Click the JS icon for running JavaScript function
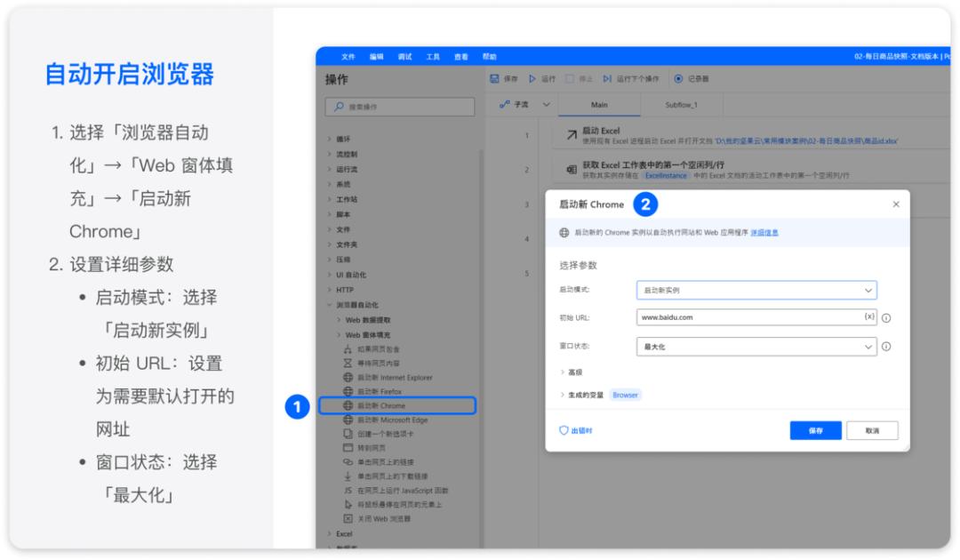Screen dimensions: 960x560 click(348, 491)
